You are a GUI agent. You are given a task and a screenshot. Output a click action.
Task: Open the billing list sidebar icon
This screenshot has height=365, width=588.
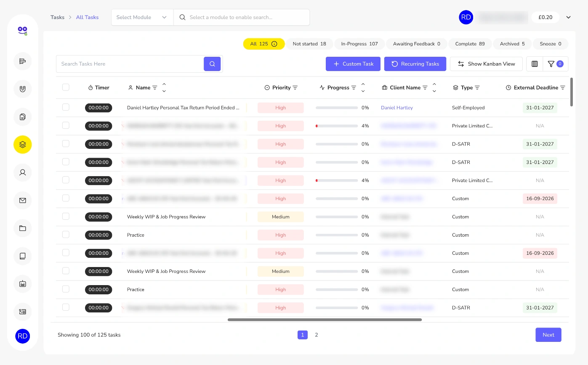23,312
